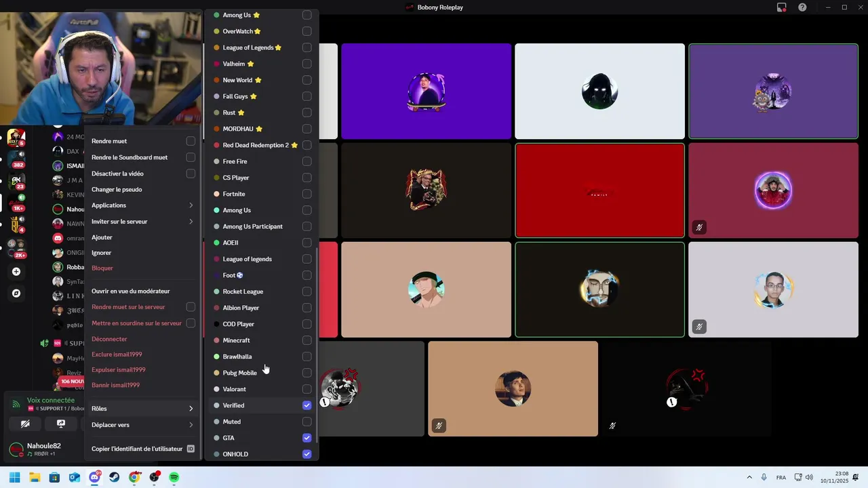Tick the Désactiver la vidéo checkbox
This screenshot has height=488, width=868.
point(191,174)
